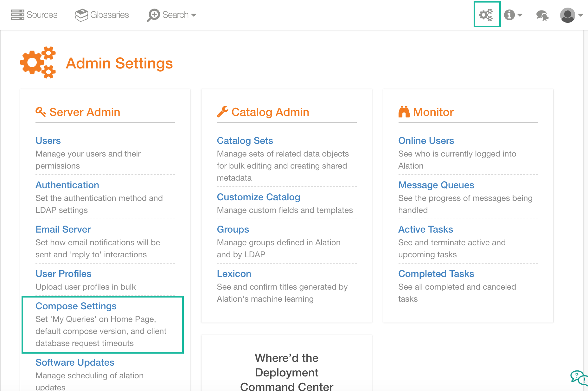Open the Lexicon link

pos(234,274)
